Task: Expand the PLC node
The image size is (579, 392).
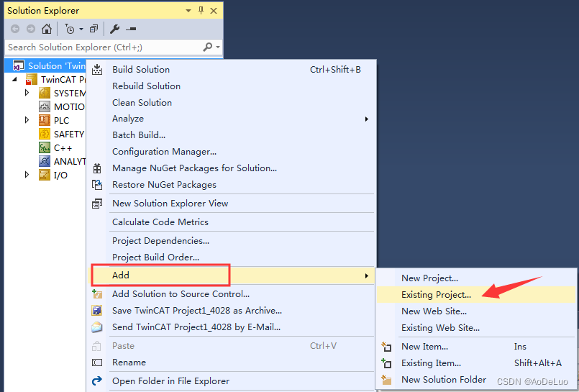Action: 27,120
